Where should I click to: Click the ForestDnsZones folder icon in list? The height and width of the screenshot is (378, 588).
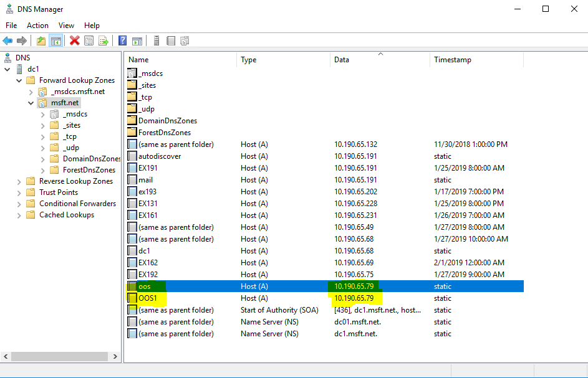(132, 133)
